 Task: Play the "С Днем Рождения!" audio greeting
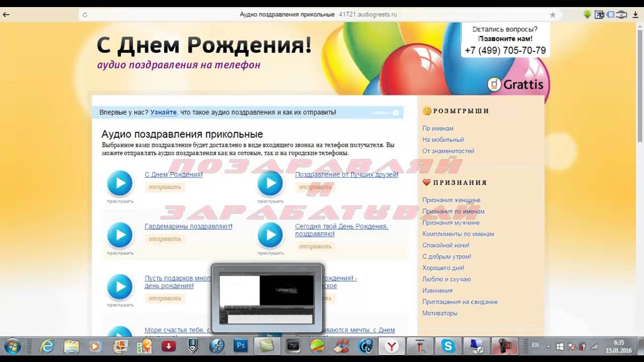click(x=120, y=183)
